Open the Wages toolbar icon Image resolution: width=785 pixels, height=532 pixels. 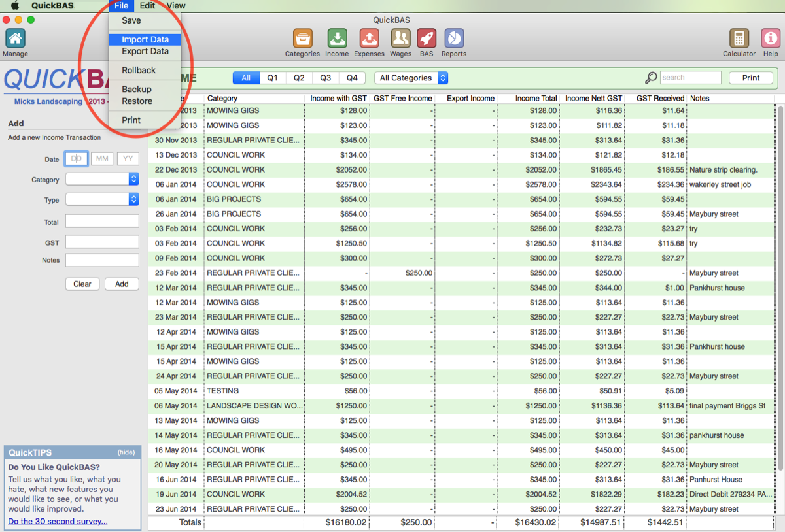point(400,39)
